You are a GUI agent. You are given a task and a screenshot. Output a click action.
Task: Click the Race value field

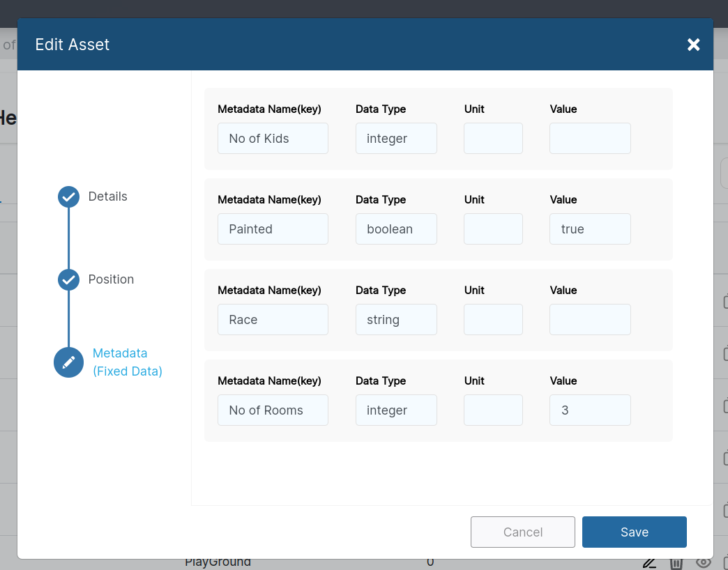(x=590, y=320)
